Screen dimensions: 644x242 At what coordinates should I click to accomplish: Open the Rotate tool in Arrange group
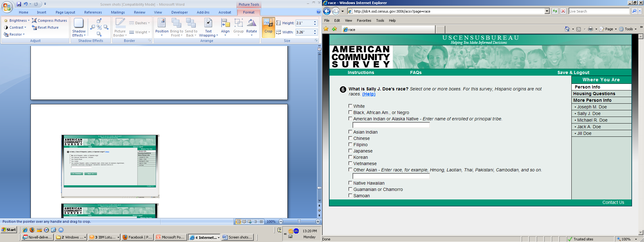(251, 26)
